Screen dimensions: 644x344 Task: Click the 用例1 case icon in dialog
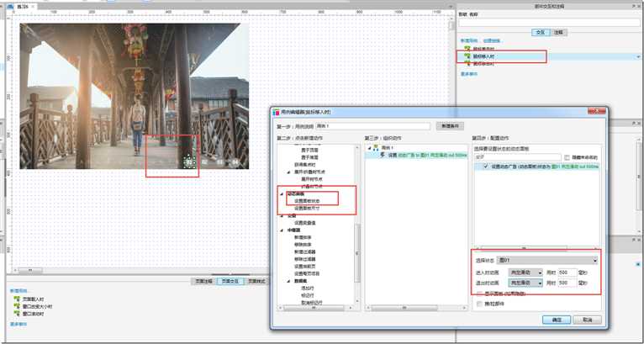point(376,147)
